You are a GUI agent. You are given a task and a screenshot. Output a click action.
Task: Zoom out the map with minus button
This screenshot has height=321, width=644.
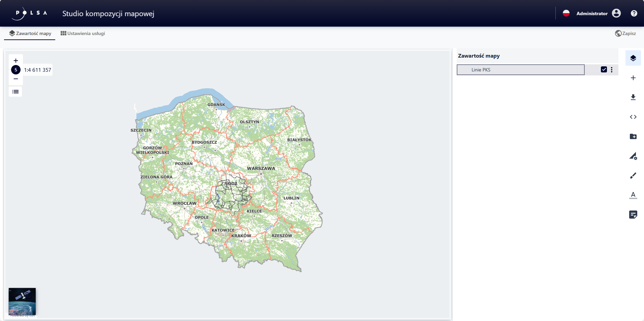(x=16, y=79)
